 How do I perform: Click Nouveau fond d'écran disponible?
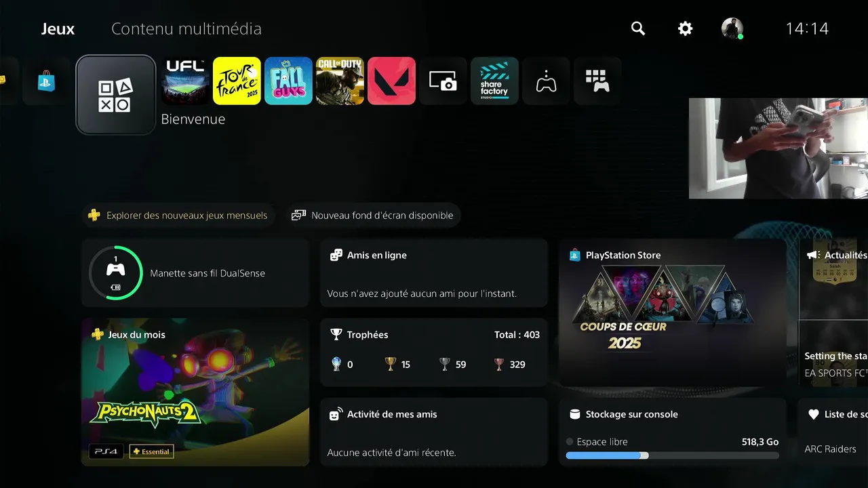(x=374, y=216)
